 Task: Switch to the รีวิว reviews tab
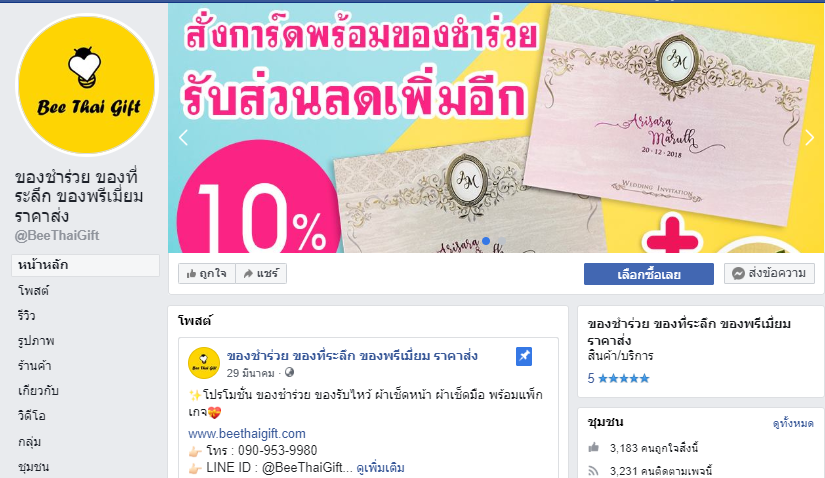[26, 315]
